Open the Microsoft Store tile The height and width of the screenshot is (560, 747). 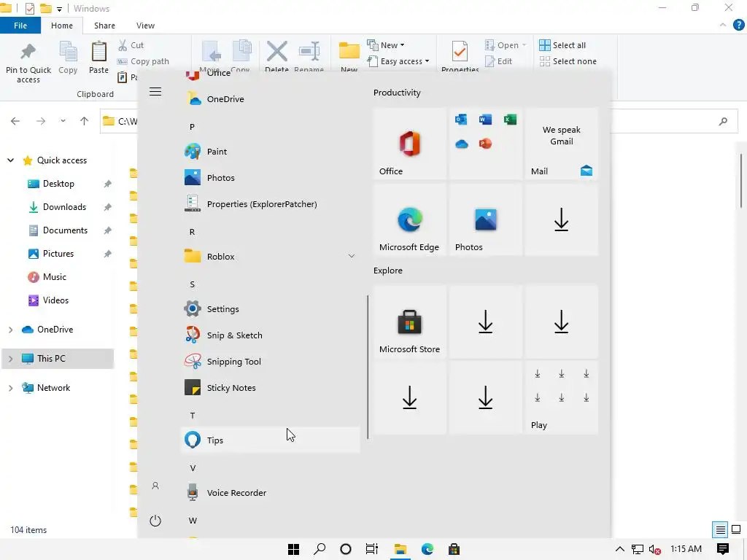click(410, 322)
